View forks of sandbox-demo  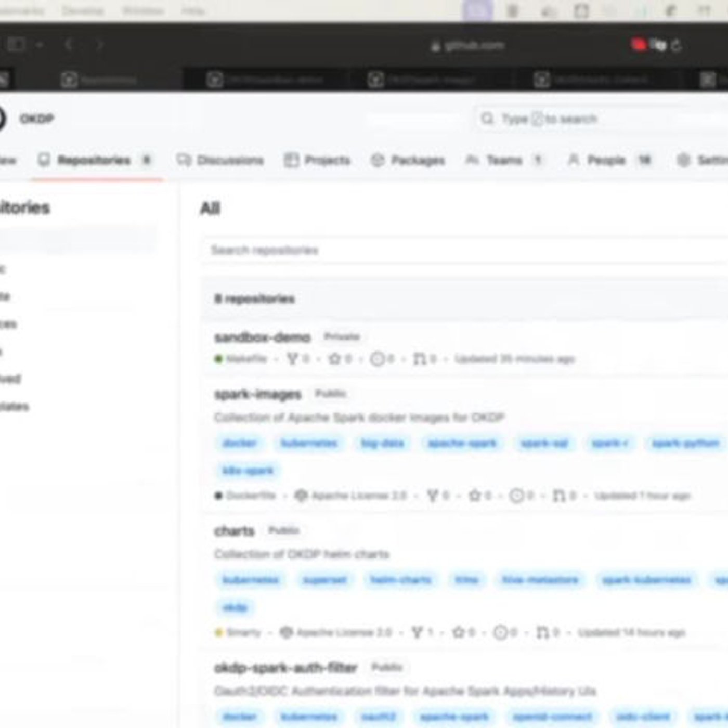pyautogui.click(x=298, y=359)
